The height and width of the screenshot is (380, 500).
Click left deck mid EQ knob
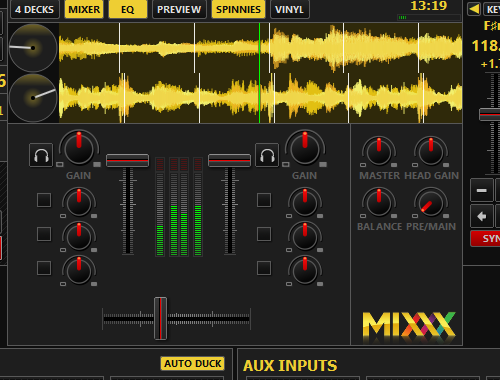click(x=79, y=236)
